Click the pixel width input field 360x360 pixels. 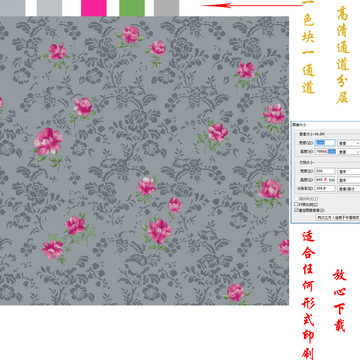[x=325, y=143]
